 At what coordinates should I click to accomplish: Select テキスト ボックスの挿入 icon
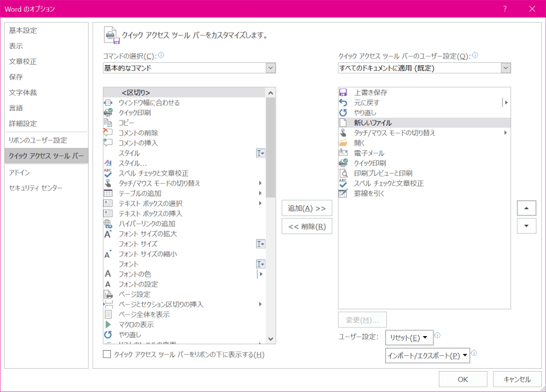(x=108, y=213)
